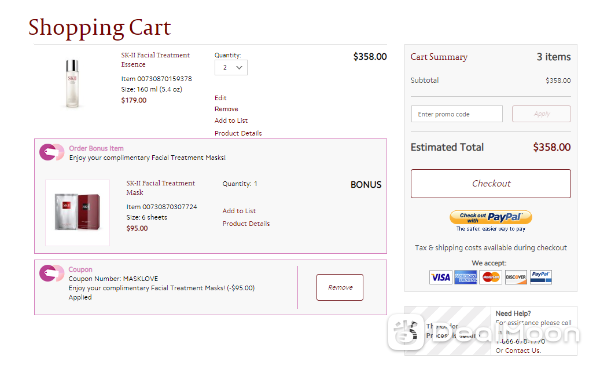Viewport: 600px width, 365px height.
Task: Open the SK-II Facial Treatment Mask title
Action: click(x=160, y=188)
